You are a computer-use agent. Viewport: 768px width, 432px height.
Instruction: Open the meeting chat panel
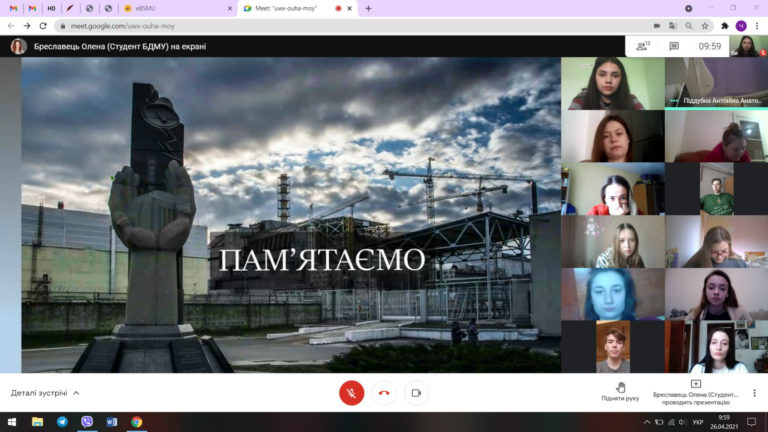[x=674, y=46]
